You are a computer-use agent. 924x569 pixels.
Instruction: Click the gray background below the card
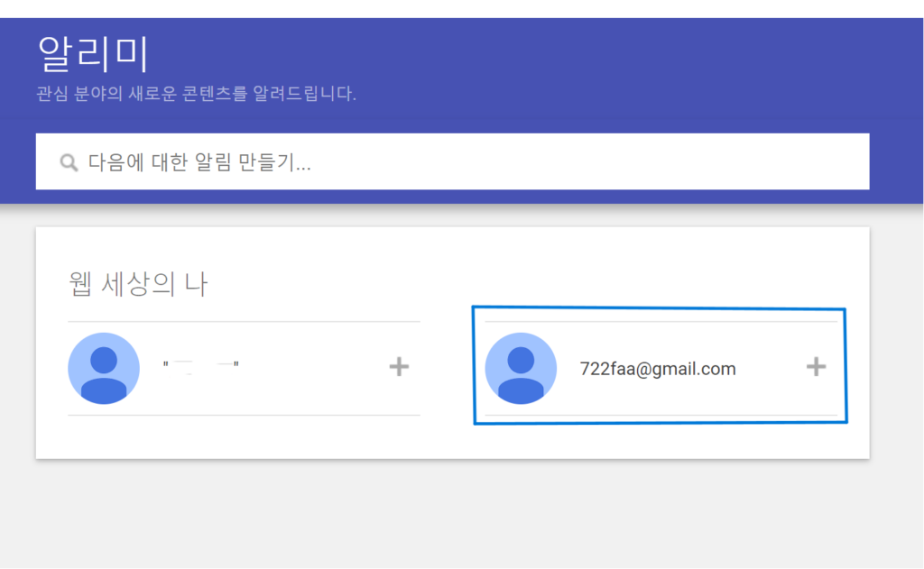click(x=452, y=512)
